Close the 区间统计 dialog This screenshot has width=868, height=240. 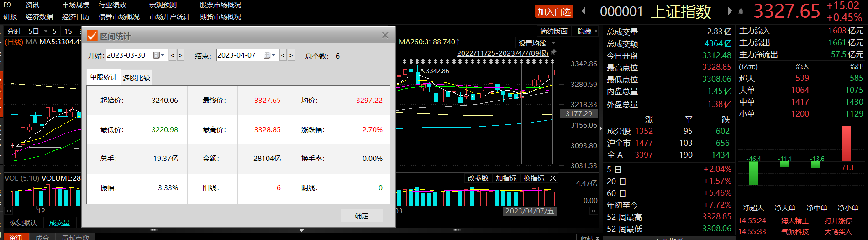click(385, 35)
